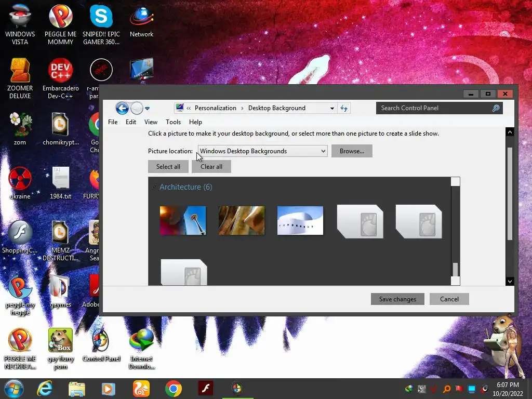Open the gaymes desktop icon
The height and width of the screenshot is (399, 532).
click(60, 291)
